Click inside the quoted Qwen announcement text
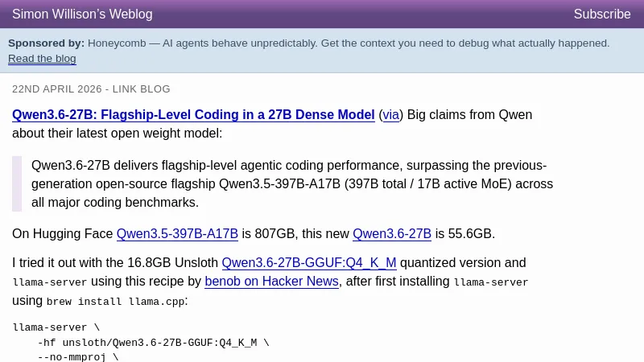Image resolution: width=644 pixels, height=362 pixels. point(290,183)
